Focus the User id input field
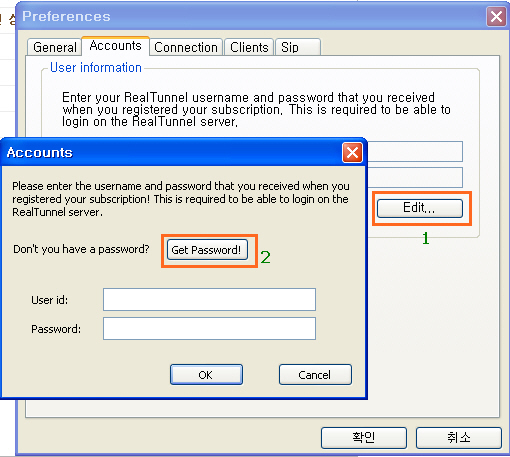Screen dimensions: 510x457 click(209, 299)
